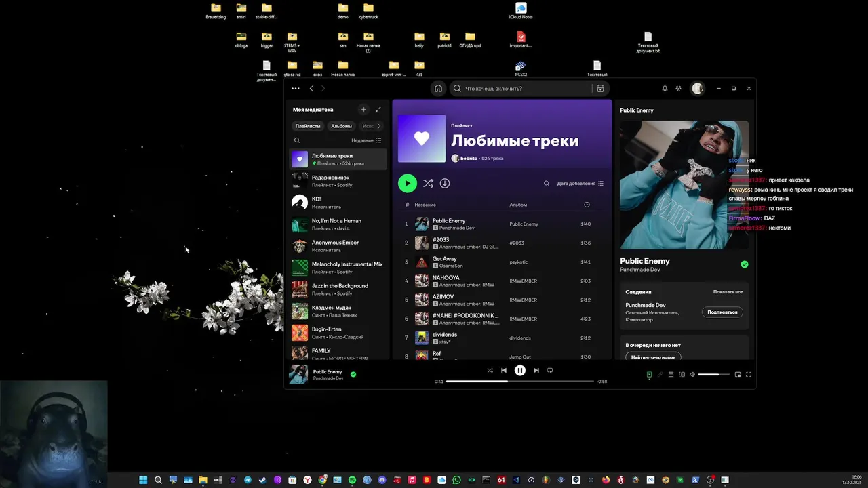Sort by the Альбом column header
The image size is (868, 488).
pyautogui.click(x=518, y=205)
